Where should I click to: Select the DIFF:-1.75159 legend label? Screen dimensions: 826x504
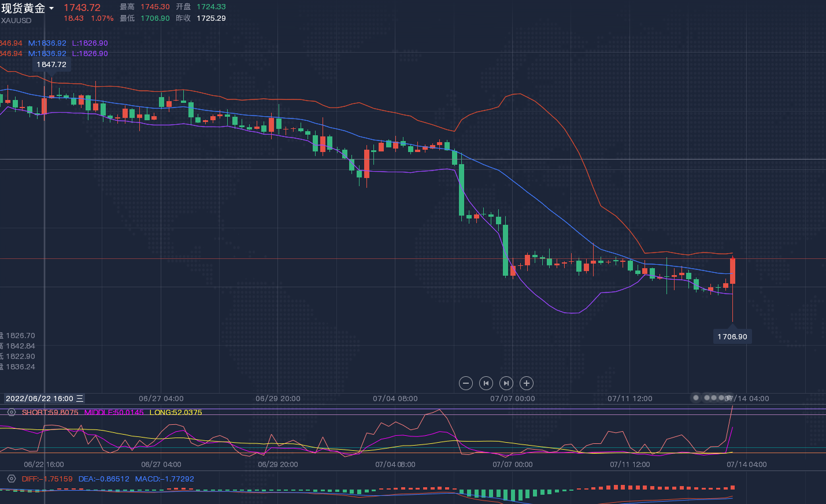click(x=47, y=479)
